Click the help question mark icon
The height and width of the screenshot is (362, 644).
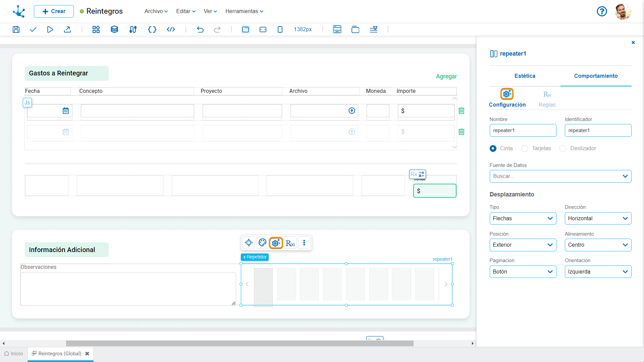(x=602, y=11)
